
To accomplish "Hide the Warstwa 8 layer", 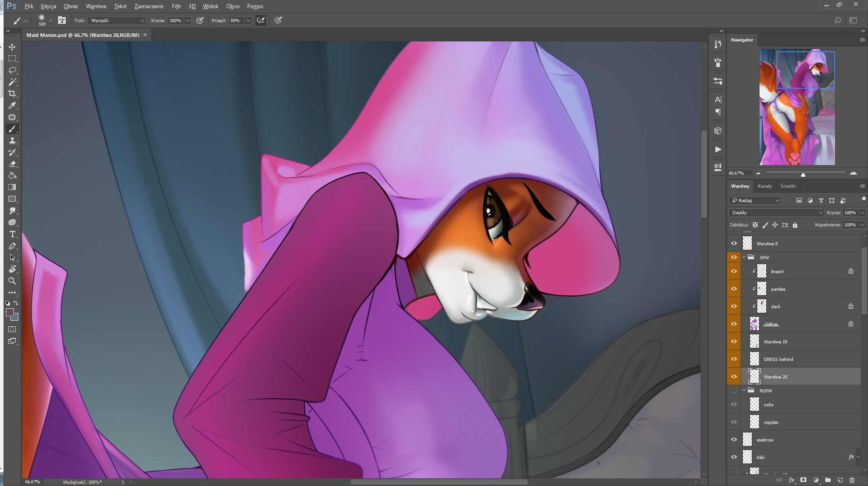I will point(734,243).
